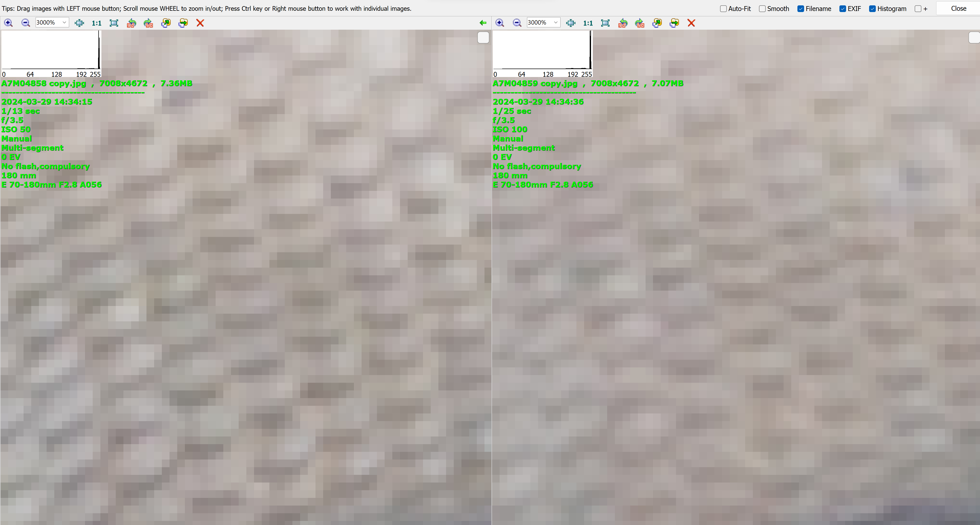Zoom in on the left image
This screenshot has width=980, height=525.
8,23
